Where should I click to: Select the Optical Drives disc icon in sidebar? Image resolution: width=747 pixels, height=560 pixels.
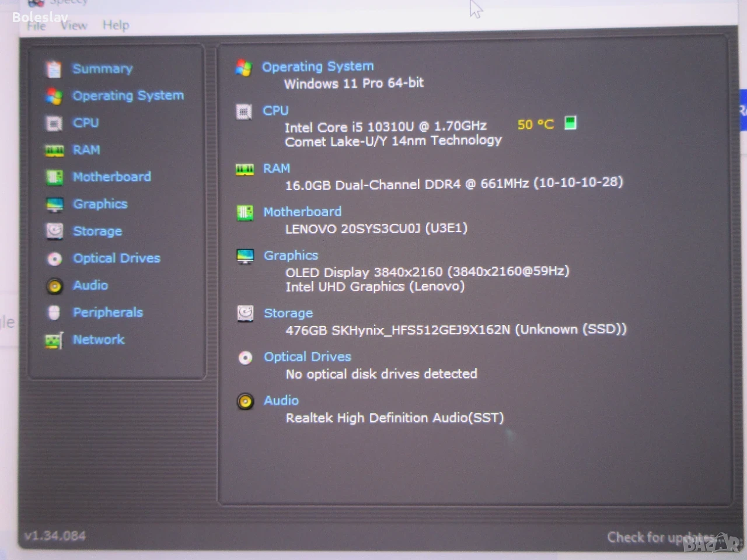(54, 258)
